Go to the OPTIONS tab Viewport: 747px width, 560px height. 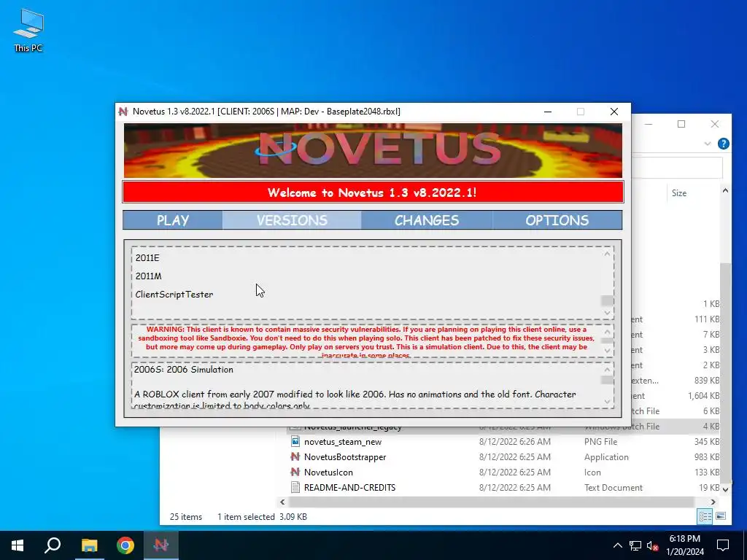click(x=557, y=220)
